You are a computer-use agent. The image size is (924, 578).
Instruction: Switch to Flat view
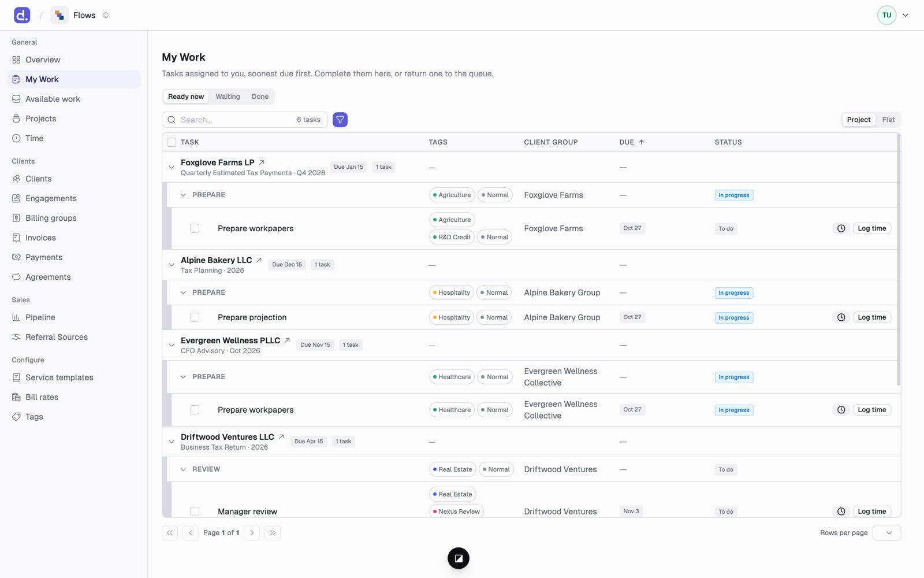coord(888,120)
